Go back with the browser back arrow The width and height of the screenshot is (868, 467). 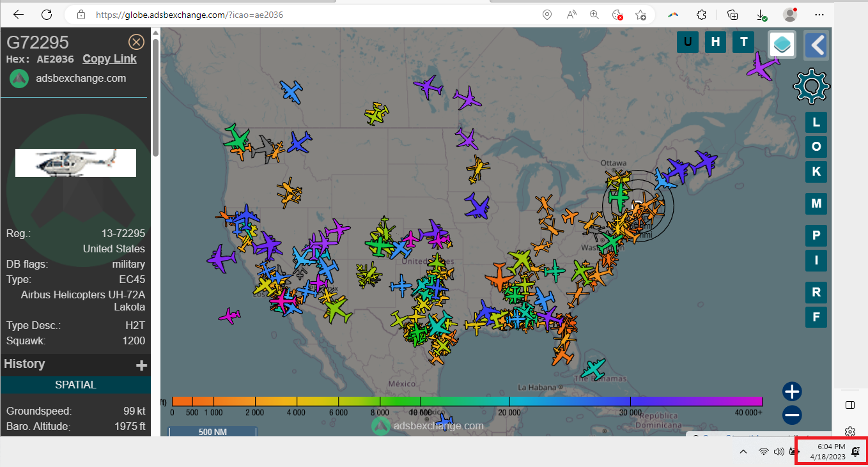tap(19, 14)
